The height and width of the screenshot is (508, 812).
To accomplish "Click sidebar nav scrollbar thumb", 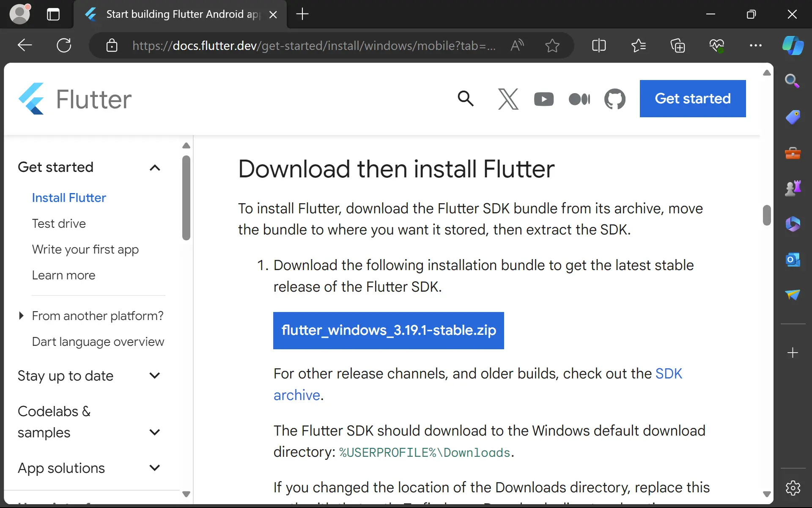I will click(x=186, y=198).
